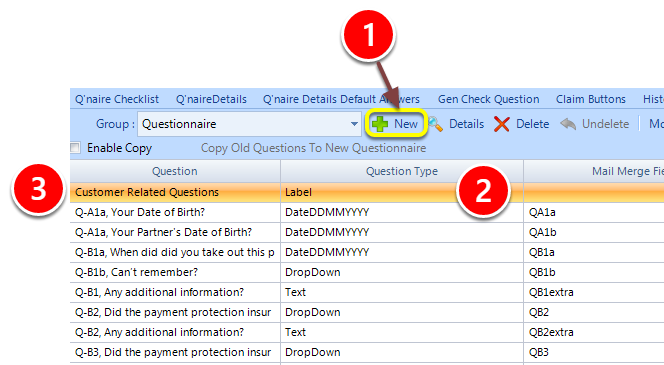
Task: Click the New button label
Action: (406, 124)
